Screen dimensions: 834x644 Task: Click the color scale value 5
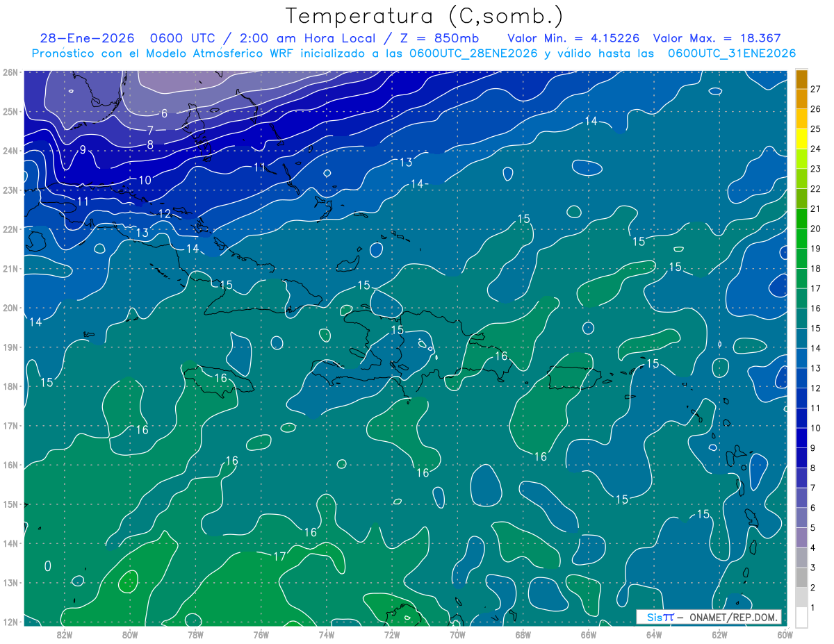tap(813, 528)
